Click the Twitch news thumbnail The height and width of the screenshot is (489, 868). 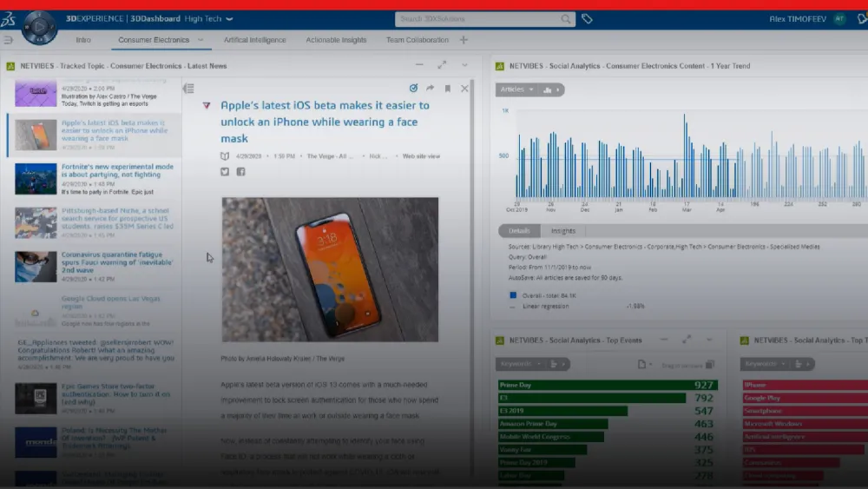click(x=36, y=94)
